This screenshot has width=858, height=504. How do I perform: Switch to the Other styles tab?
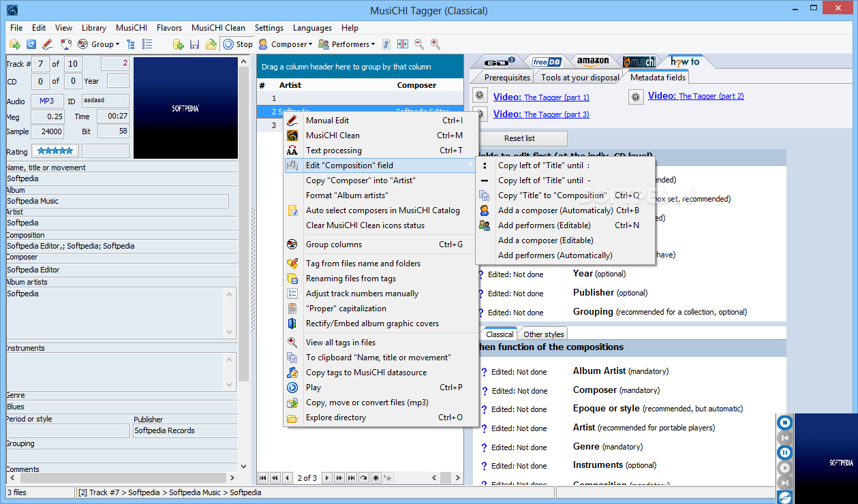pyautogui.click(x=543, y=334)
